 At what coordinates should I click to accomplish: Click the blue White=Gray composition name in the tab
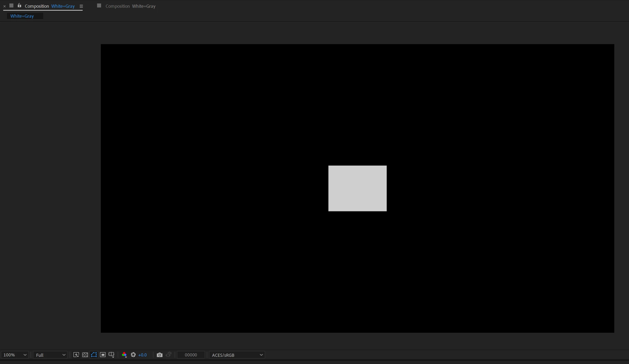coord(63,6)
